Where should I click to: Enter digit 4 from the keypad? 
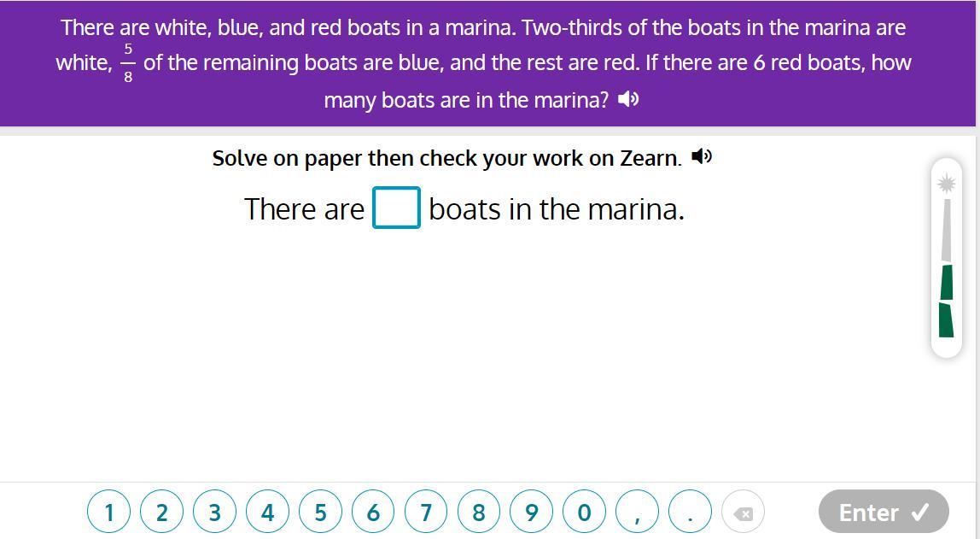click(267, 513)
